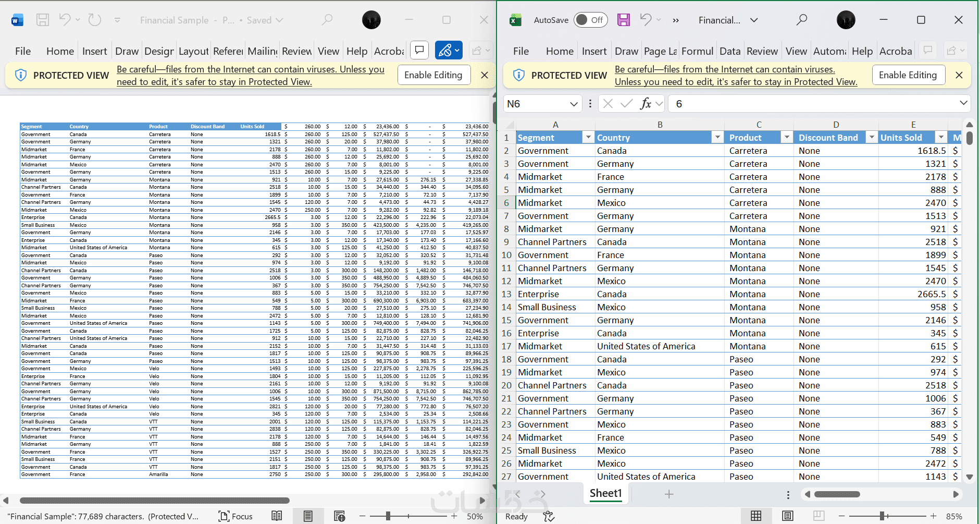Switch Word to Read Mode view
The image size is (980, 524).
(277, 516)
